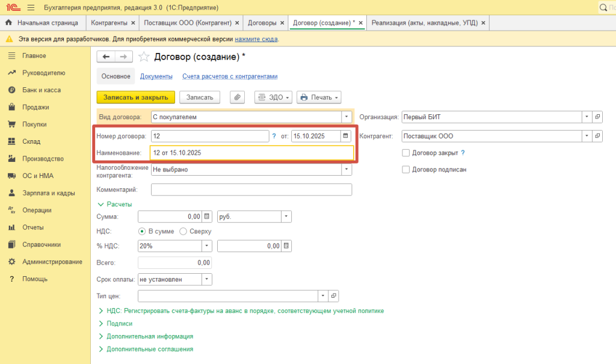Open Организация record with the open icon
The image size is (616, 364).
point(597,117)
